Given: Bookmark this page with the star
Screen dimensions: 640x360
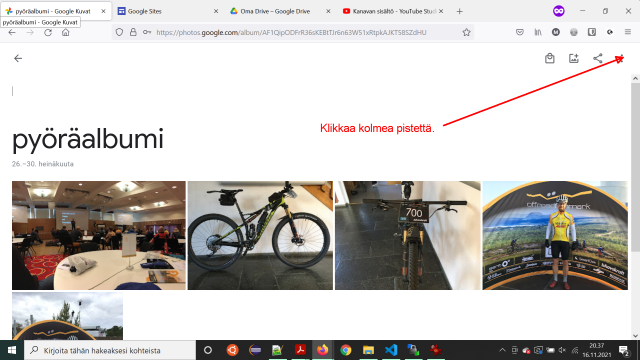Looking at the screenshot, I should 467,32.
